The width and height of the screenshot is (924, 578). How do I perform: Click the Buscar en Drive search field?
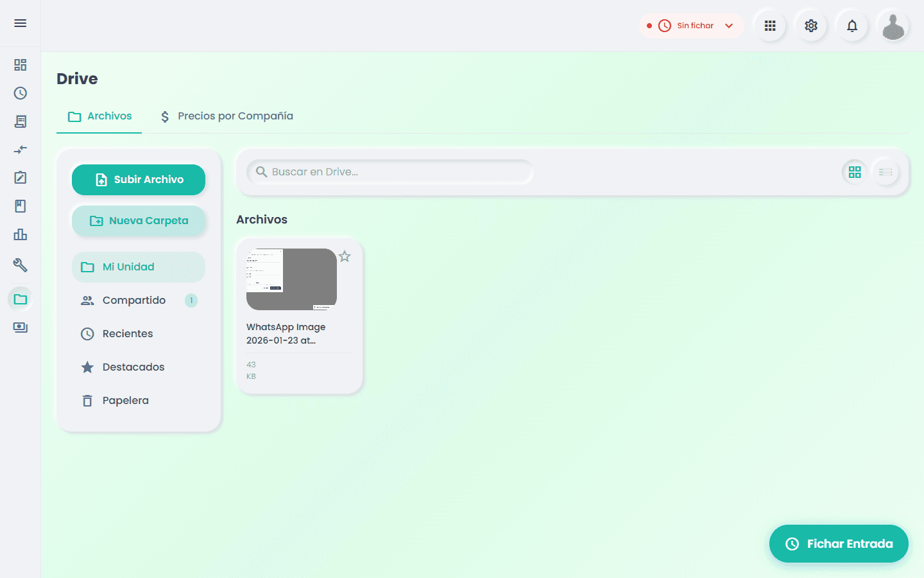coord(390,172)
